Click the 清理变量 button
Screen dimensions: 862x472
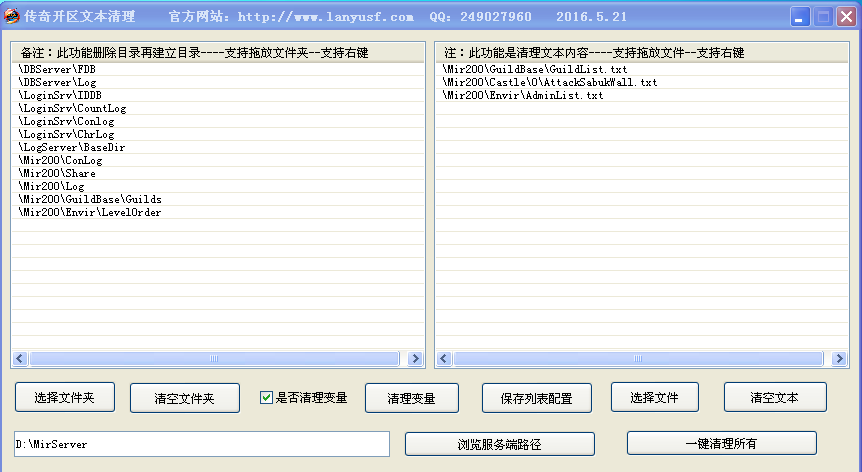tap(411, 398)
